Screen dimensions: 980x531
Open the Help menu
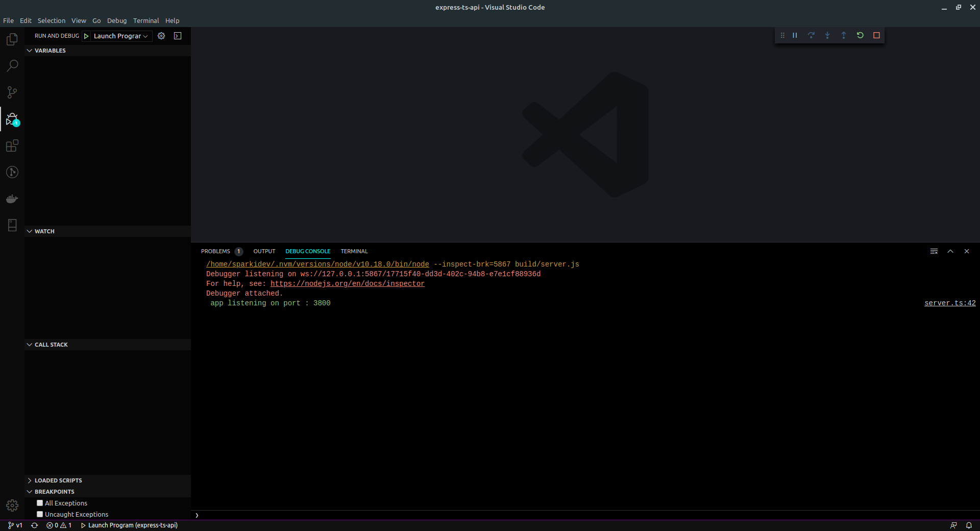pos(173,20)
